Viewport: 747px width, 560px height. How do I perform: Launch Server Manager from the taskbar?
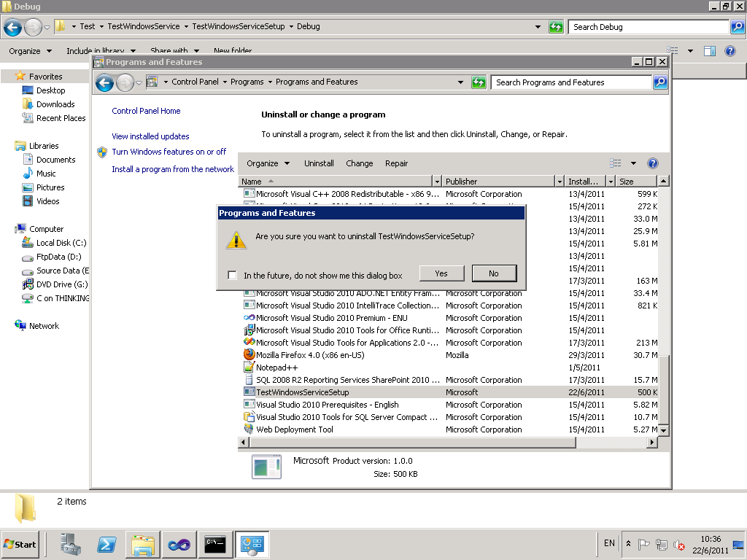71,544
